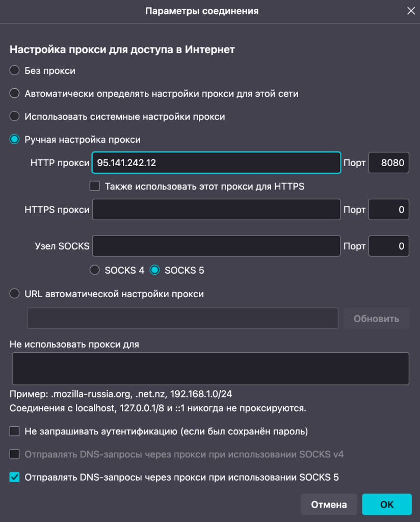The width and height of the screenshot is (420, 522).
Task: Enable 'Также использовать этот прокси для HTTPS'
Action: pos(94,186)
